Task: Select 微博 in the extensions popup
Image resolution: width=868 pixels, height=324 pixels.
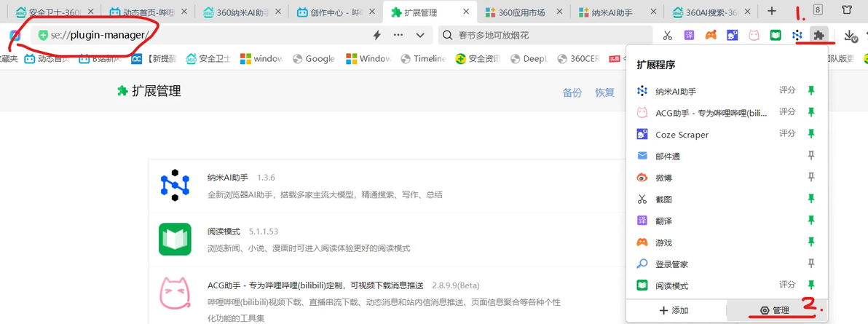Action: [x=726, y=178]
